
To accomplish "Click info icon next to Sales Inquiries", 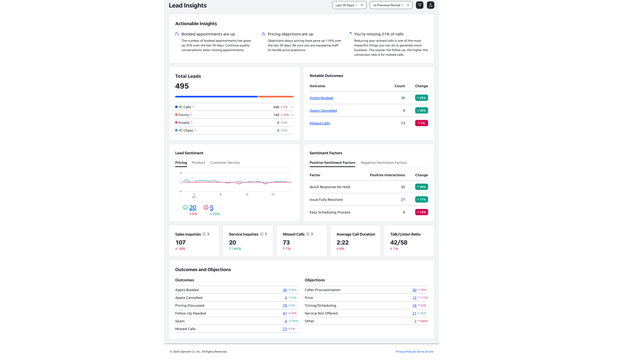I will point(204,234).
